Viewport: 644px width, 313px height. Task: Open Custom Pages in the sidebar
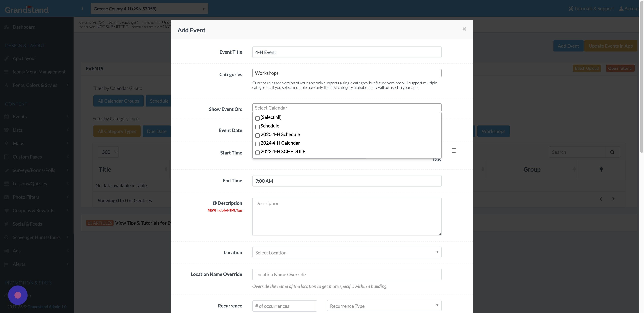pos(27,157)
